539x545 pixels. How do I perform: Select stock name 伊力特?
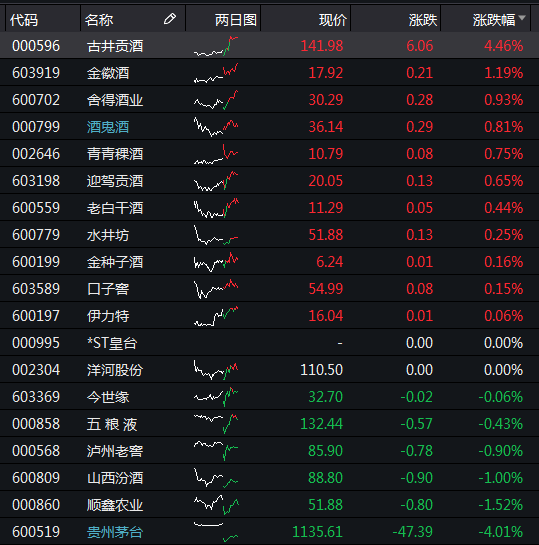pyautogui.click(x=108, y=316)
